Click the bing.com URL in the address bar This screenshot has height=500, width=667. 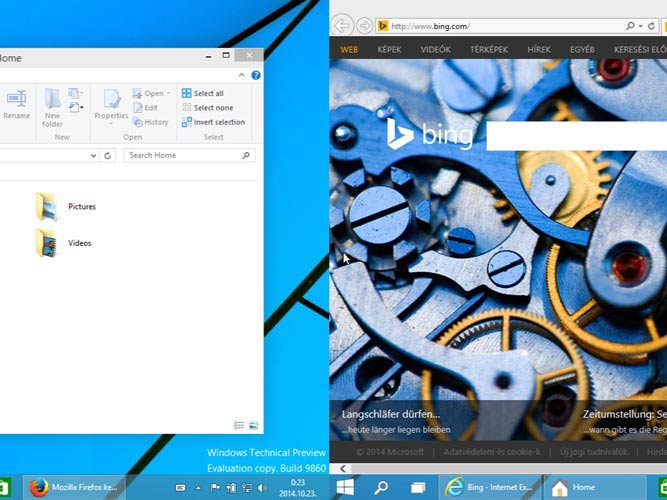[430, 26]
